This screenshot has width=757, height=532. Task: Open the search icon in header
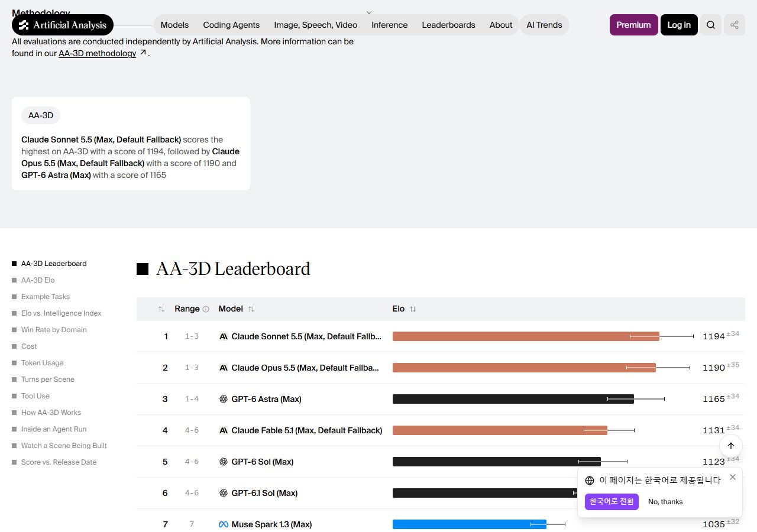click(x=711, y=25)
